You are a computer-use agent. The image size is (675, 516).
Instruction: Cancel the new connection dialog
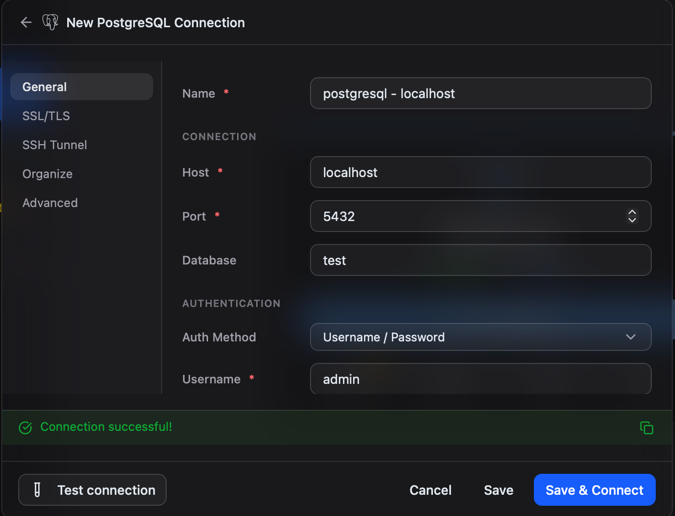click(x=430, y=490)
